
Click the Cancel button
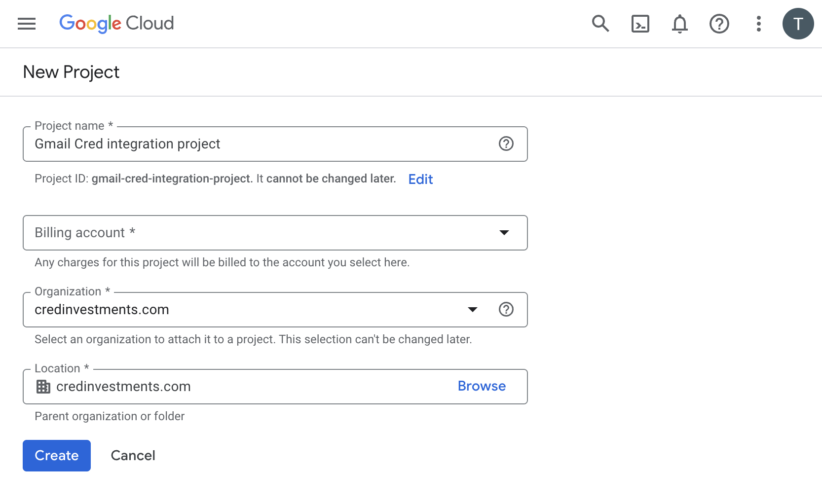(x=133, y=456)
